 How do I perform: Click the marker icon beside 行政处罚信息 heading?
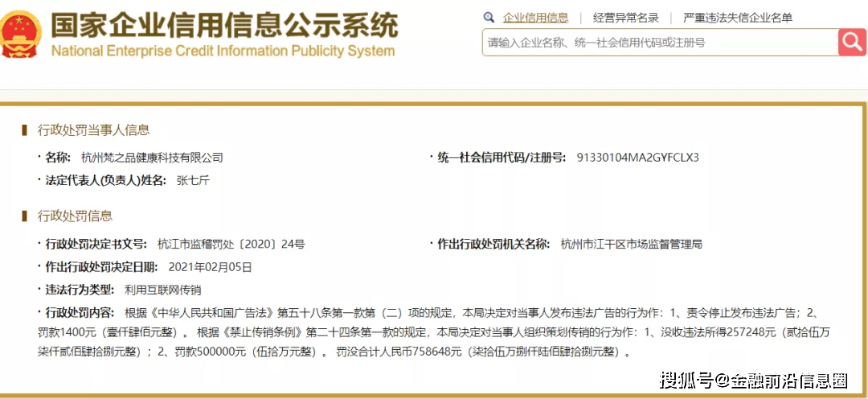25,216
